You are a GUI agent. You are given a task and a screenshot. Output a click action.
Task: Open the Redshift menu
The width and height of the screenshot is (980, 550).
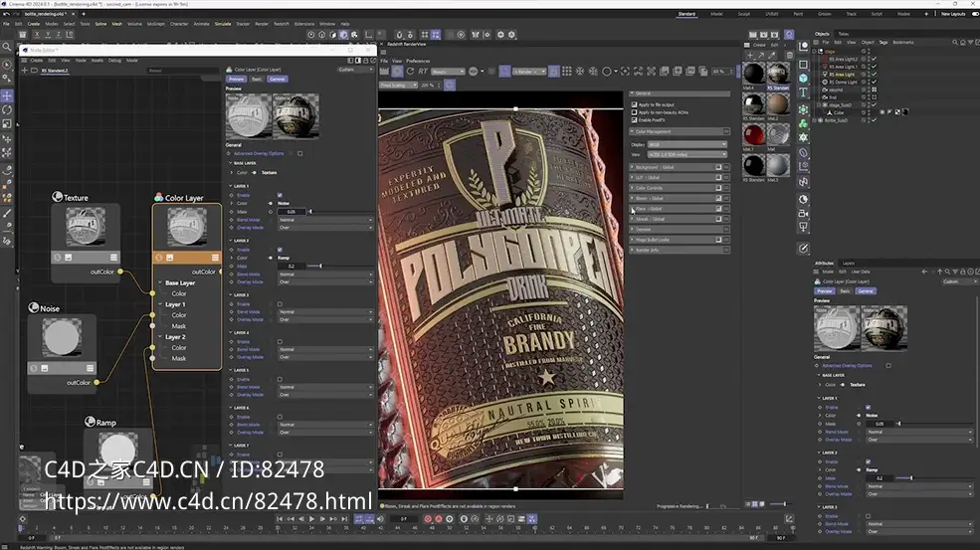pyautogui.click(x=282, y=24)
